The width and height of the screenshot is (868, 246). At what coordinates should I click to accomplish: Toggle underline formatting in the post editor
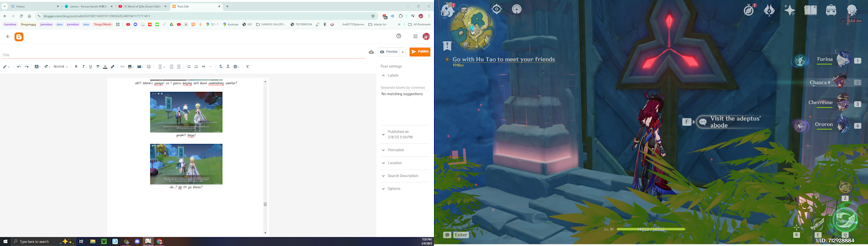(91, 67)
